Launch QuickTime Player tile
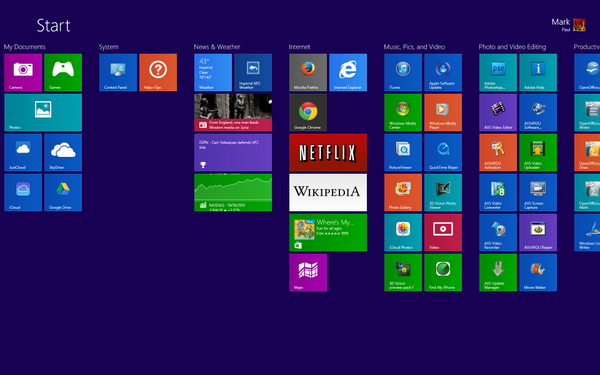The width and height of the screenshot is (600, 375). pos(443,152)
